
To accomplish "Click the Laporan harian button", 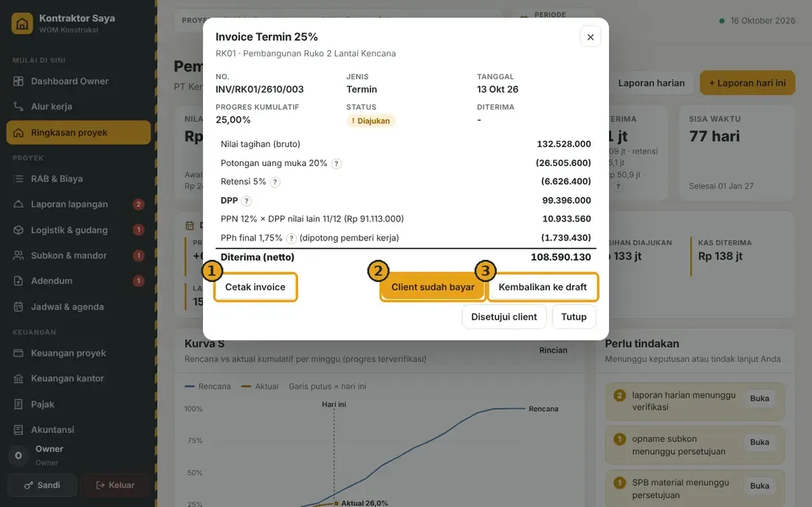I will [x=651, y=83].
